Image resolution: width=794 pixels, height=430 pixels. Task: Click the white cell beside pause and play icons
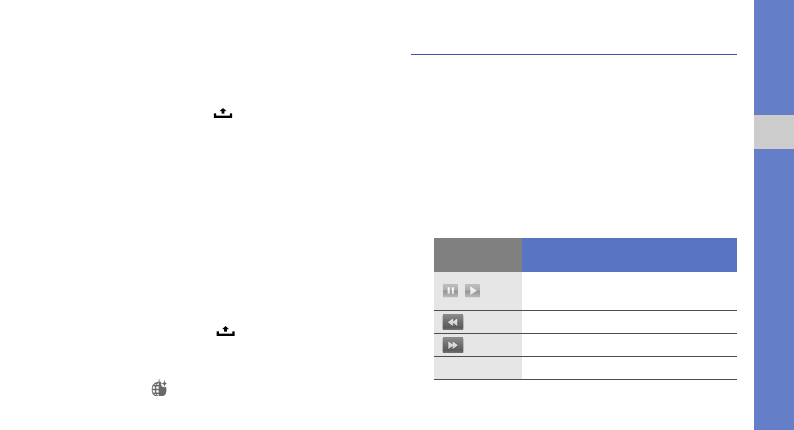coord(629,291)
